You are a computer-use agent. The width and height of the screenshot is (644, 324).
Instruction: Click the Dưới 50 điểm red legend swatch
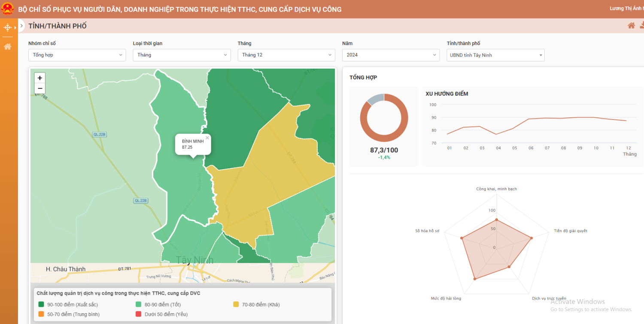pos(139,314)
